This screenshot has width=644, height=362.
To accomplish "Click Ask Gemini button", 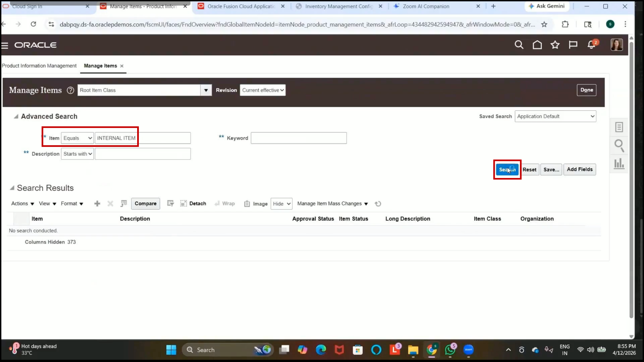I will [547, 6].
